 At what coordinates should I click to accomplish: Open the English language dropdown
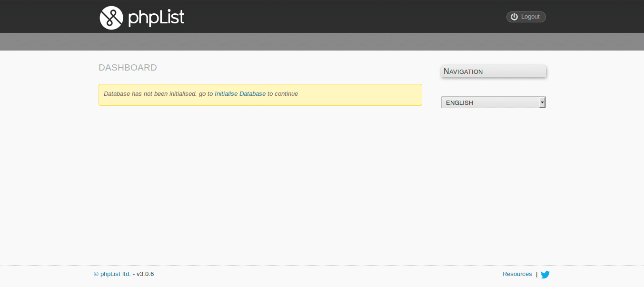pyautogui.click(x=490, y=102)
